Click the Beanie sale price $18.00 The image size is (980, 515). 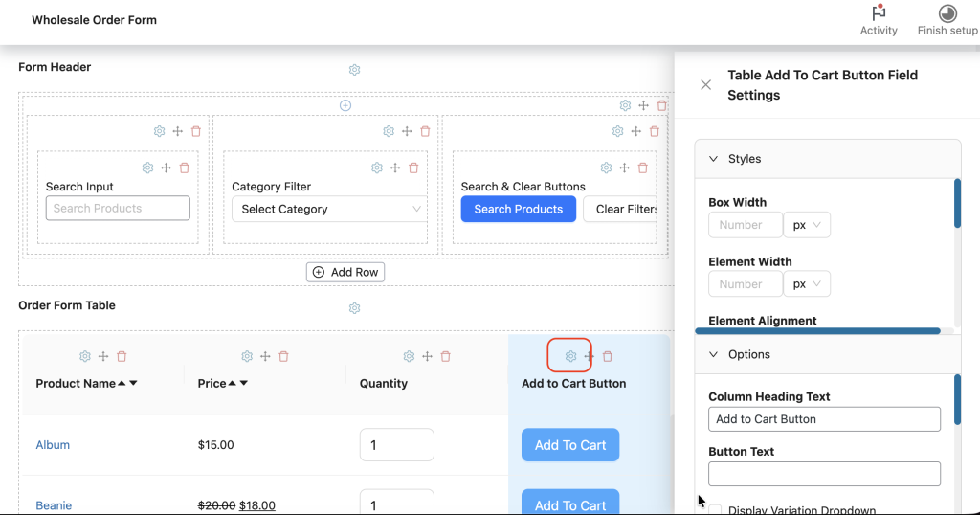click(257, 505)
